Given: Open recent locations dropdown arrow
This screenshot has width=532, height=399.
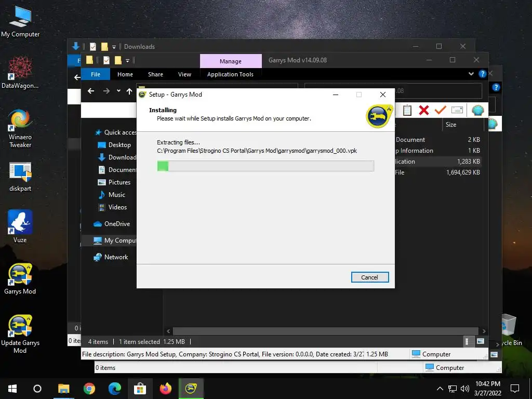Looking at the screenshot, I should (x=118, y=90).
